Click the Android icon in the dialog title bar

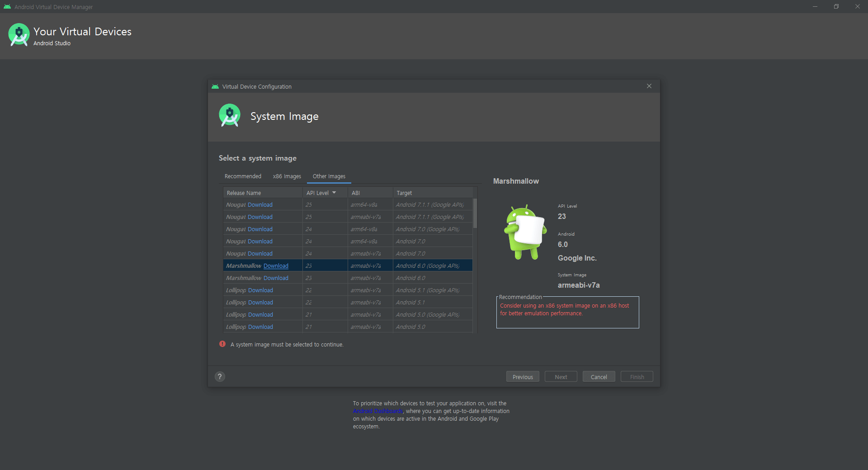coord(215,86)
